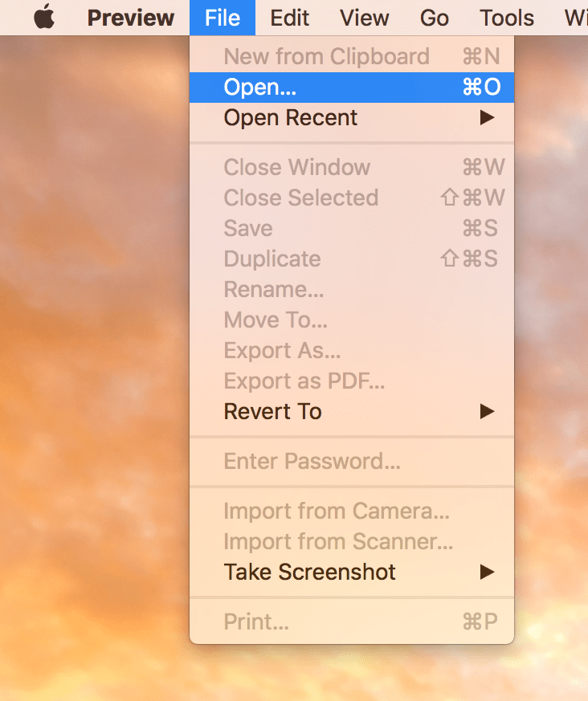Image resolution: width=588 pixels, height=701 pixels.
Task: Select New from Clipboard menu entry
Action: click(x=352, y=57)
